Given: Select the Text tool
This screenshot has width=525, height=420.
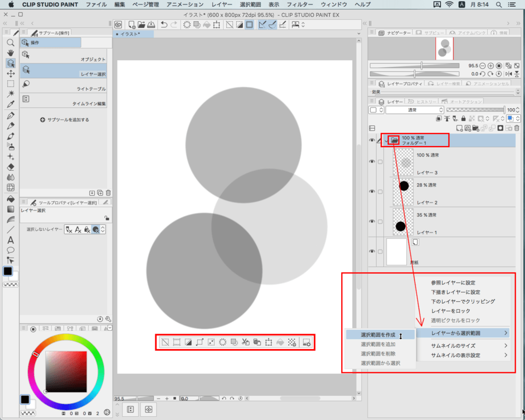Looking at the screenshot, I should click(x=11, y=240).
